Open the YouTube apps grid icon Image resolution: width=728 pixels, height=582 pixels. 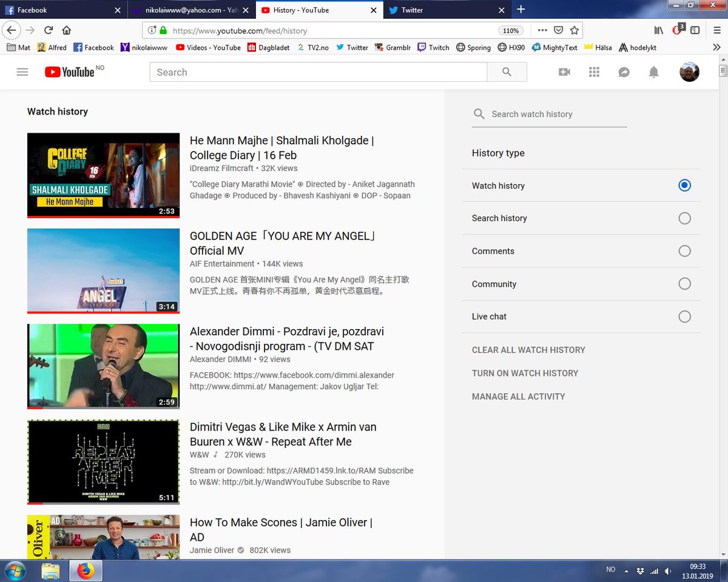[594, 72]
